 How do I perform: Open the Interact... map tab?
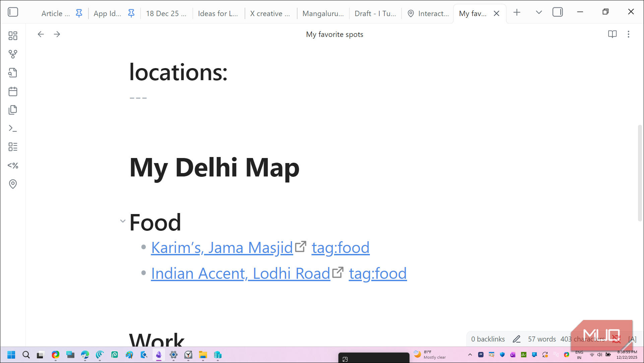tap(428, 13)
